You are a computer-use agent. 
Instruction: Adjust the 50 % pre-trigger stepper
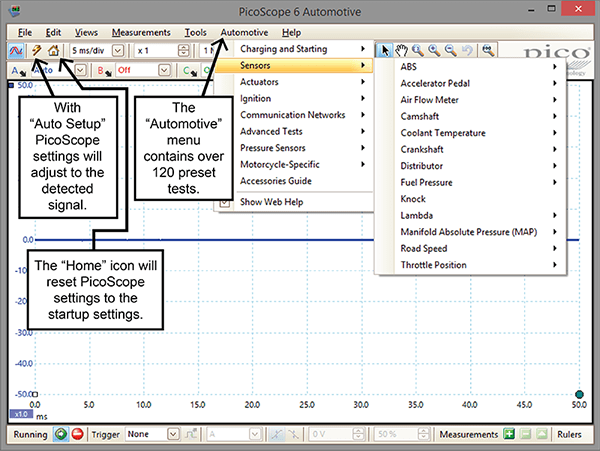tap(424, 434)
